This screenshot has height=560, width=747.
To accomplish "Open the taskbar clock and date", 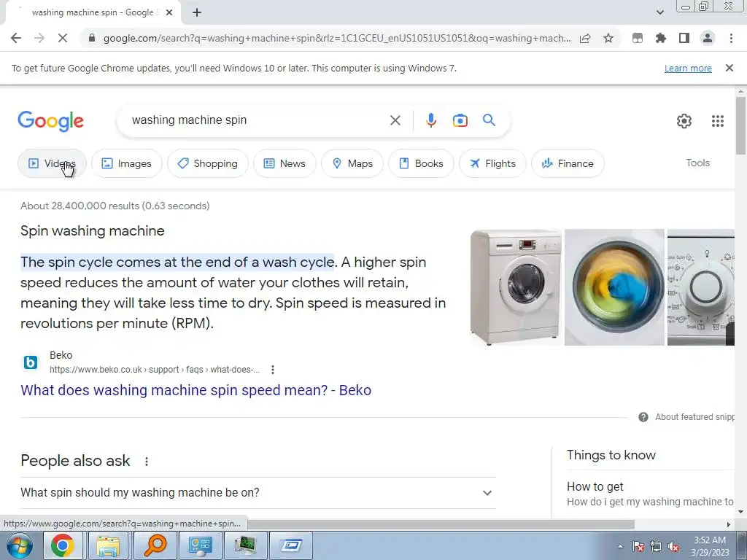I will point(710,546).
